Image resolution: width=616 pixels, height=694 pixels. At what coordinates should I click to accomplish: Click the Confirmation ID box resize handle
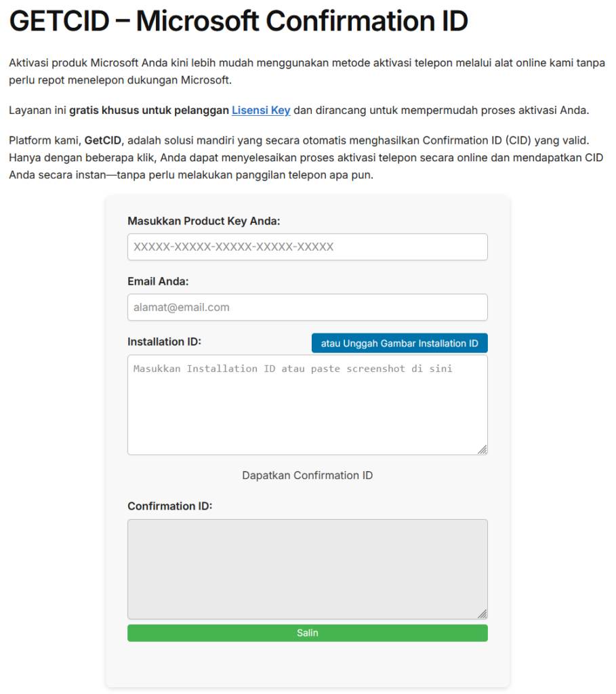(482, 614)
